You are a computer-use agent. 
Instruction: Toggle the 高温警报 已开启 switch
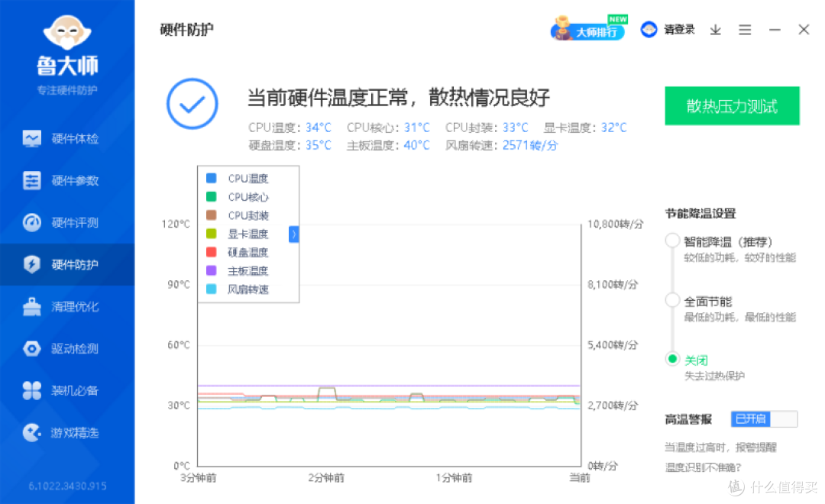click(x=764, y=418)
